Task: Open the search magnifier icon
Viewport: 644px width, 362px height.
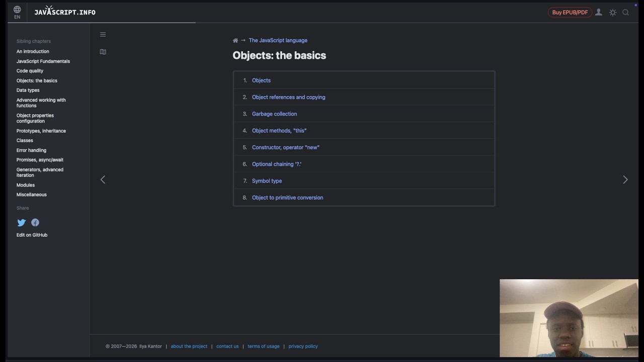Action: point(626,13)
